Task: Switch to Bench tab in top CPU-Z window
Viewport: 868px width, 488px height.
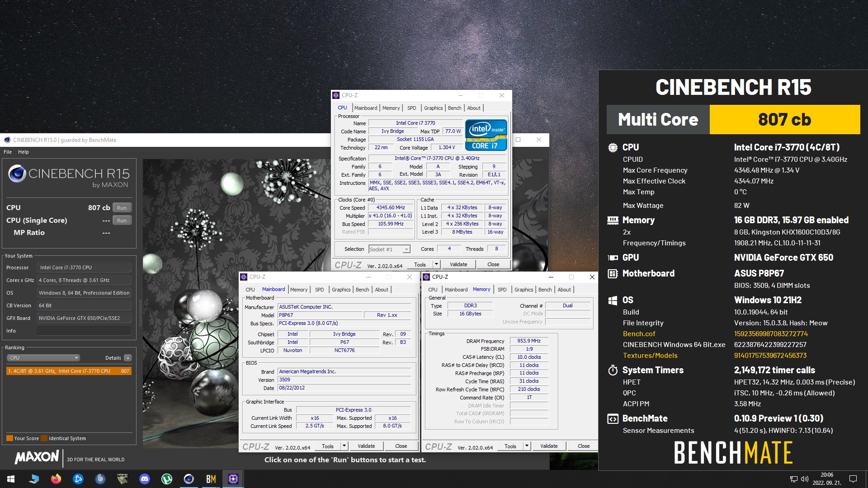Action: (454, 108)
